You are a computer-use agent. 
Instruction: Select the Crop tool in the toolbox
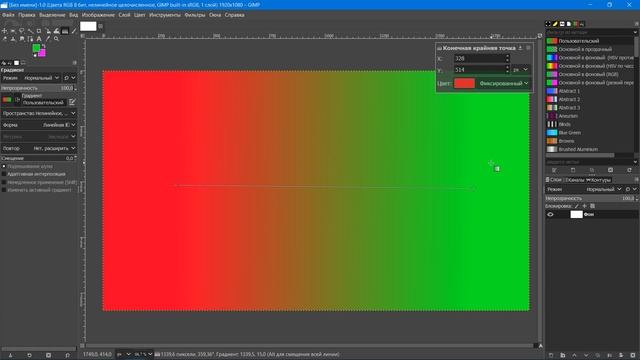pos(39,31)
